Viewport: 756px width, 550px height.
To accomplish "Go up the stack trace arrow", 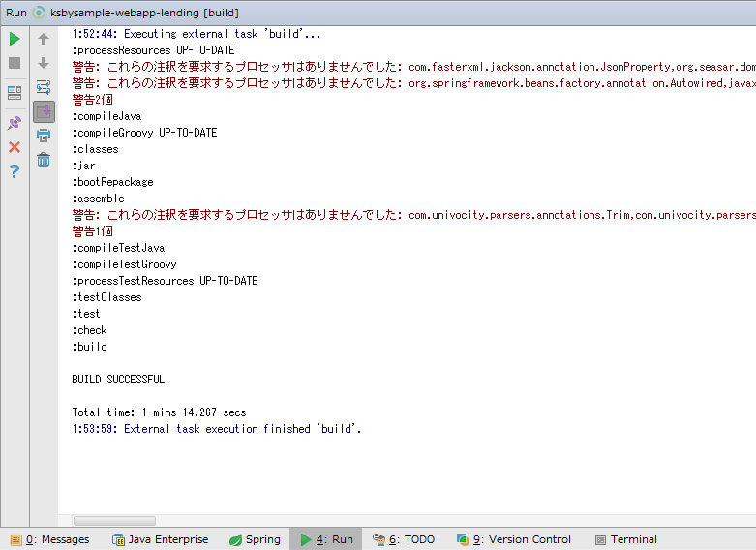I will pos(44,39).
